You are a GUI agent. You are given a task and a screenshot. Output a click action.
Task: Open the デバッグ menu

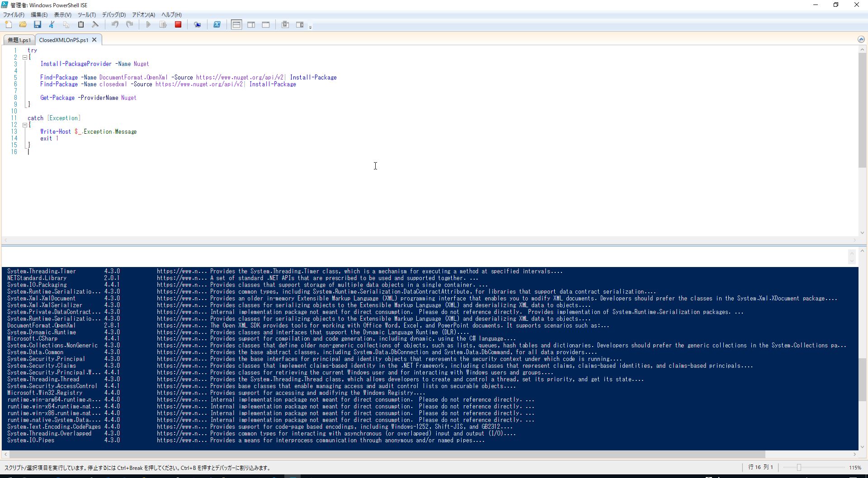tap(113, 14)
